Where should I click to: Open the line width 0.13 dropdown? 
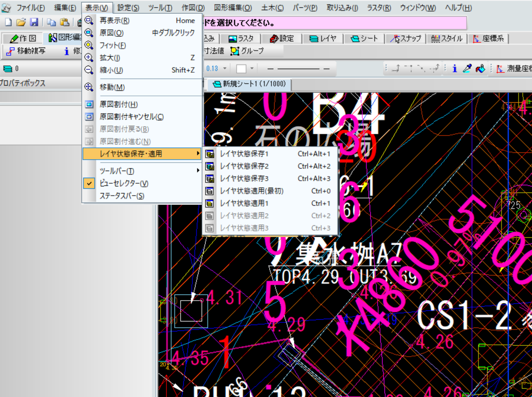(225, 68)
